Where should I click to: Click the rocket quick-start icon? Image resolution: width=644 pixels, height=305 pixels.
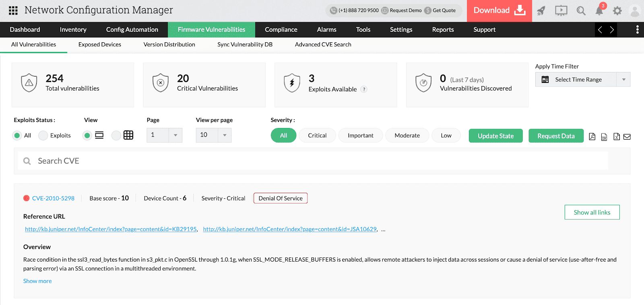coord(541,11)
